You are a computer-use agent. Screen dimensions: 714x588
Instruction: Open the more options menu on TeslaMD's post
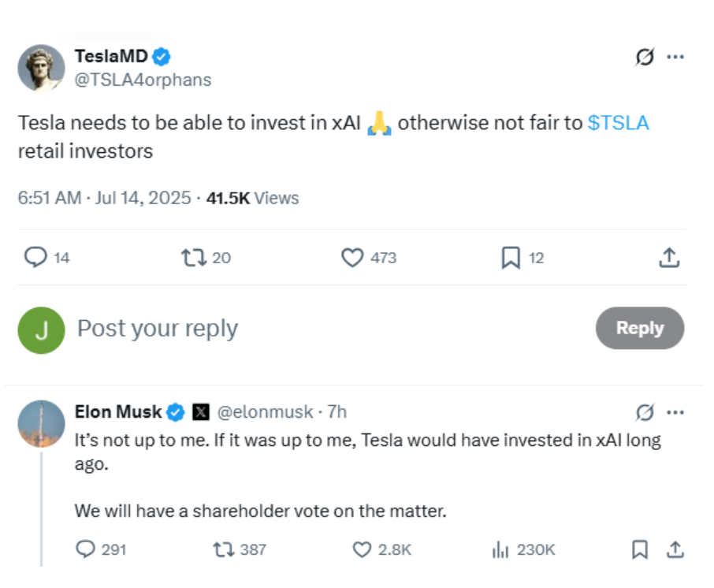pyautogui.click(x=675, y=57)
